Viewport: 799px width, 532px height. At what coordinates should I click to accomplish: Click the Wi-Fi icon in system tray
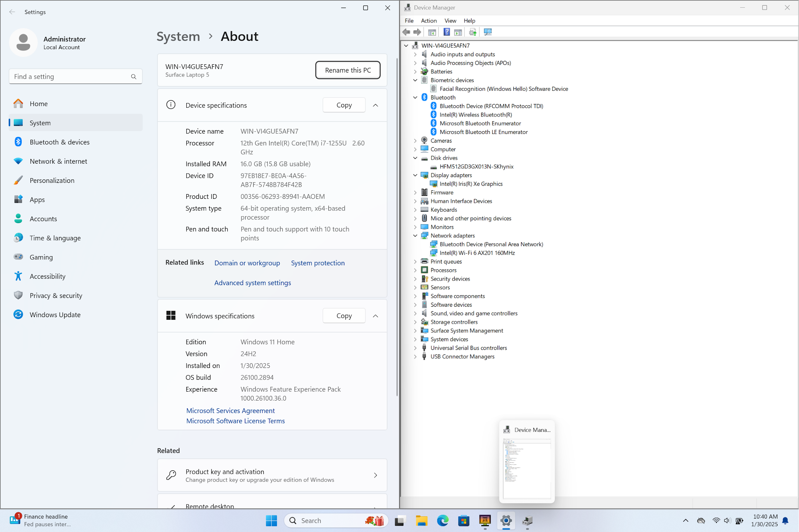coord(716,521)
